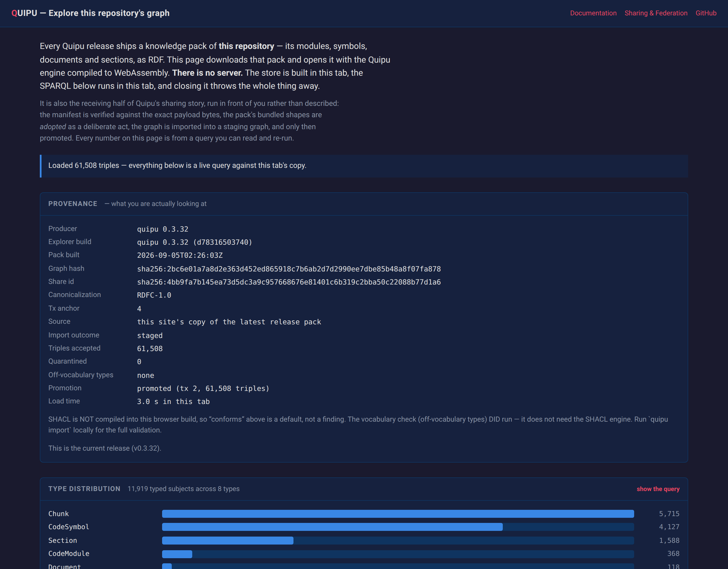This screenshot has width=728, height=569.
Task: Click the 'Graph hash' field label
Action: point(66,268)
